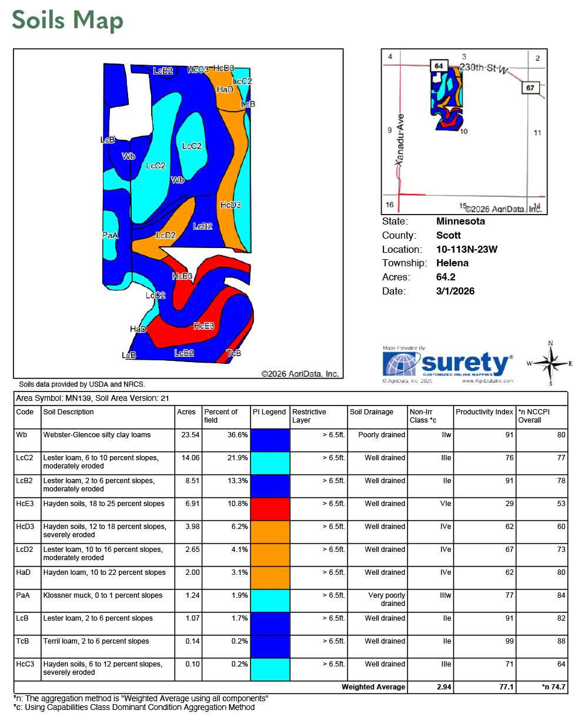Click the compass rose north arrow
Screen dimensions: 588x720
[550, 363]
